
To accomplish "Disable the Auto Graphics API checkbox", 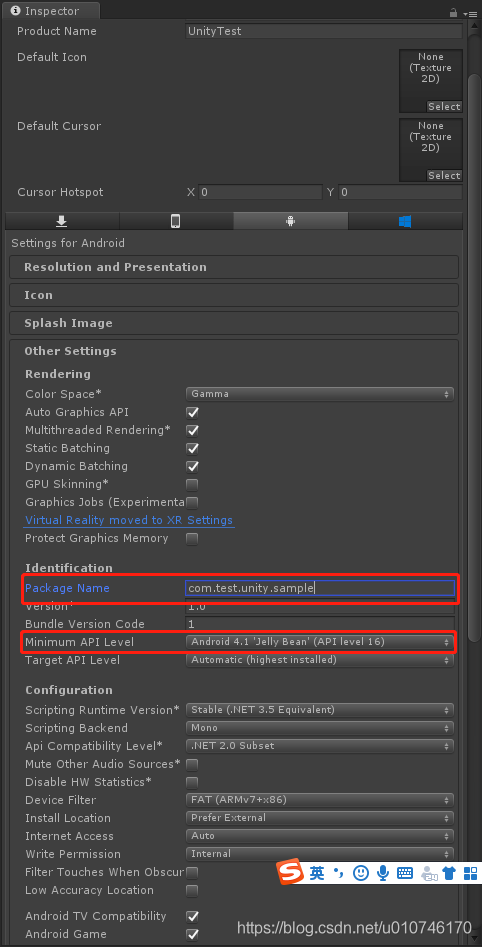I will 192,413.
